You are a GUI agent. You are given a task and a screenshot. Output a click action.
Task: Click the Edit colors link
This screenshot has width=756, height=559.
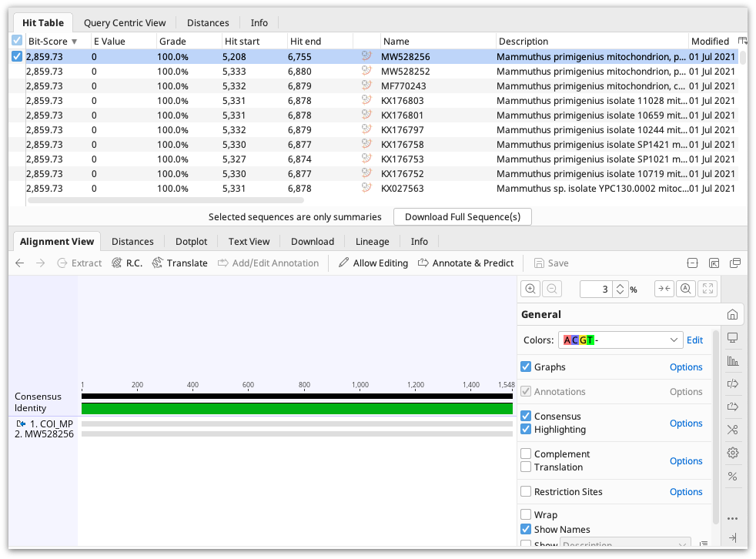694,340
